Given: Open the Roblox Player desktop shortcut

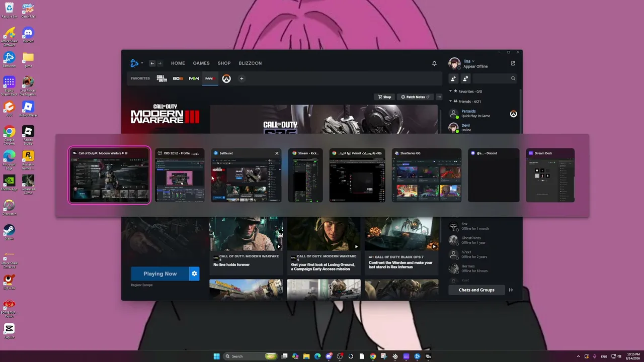Looking at the screenshot, I should coord(28,109).
